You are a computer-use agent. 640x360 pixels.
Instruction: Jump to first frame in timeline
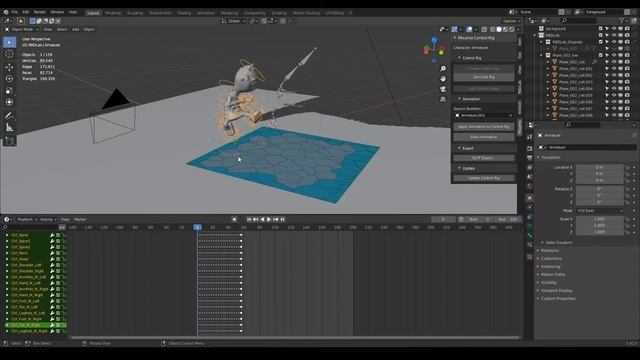[x=249, y=220]
